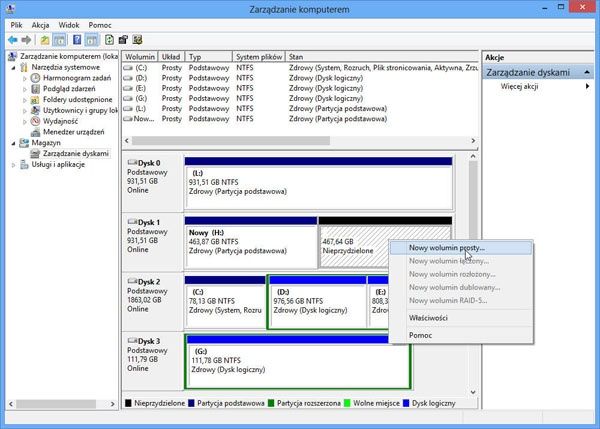Expand the Użytkownicy i grupy node

point(24,111)
